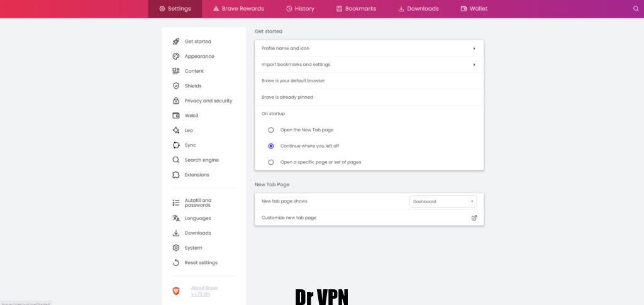Open the History tab

[300, 9]
